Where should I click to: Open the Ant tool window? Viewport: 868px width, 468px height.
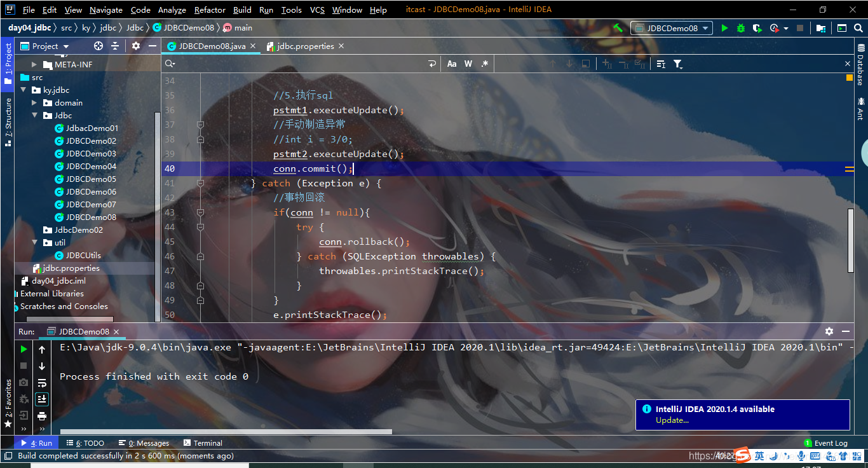point(861,108)
